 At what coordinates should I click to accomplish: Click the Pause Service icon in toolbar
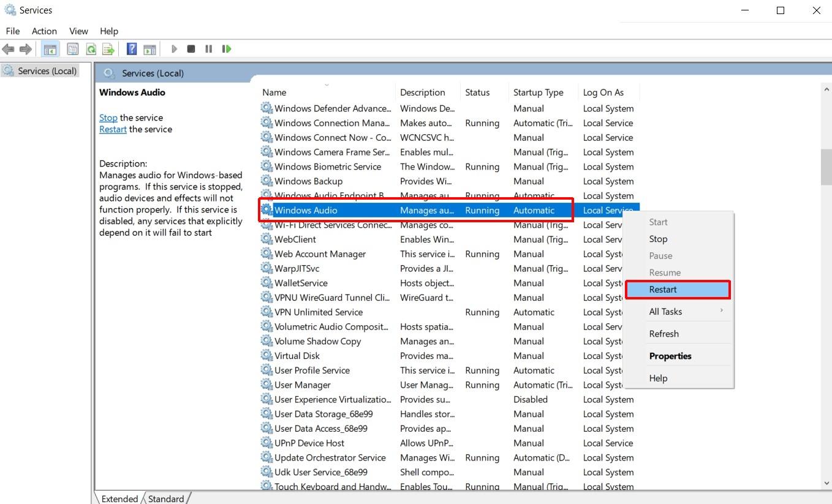[208, 49]
